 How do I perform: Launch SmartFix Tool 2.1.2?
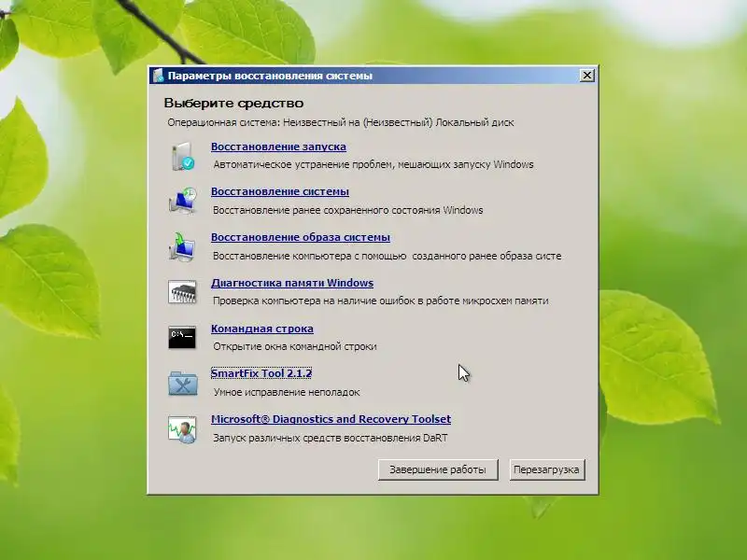click(261, 373)
